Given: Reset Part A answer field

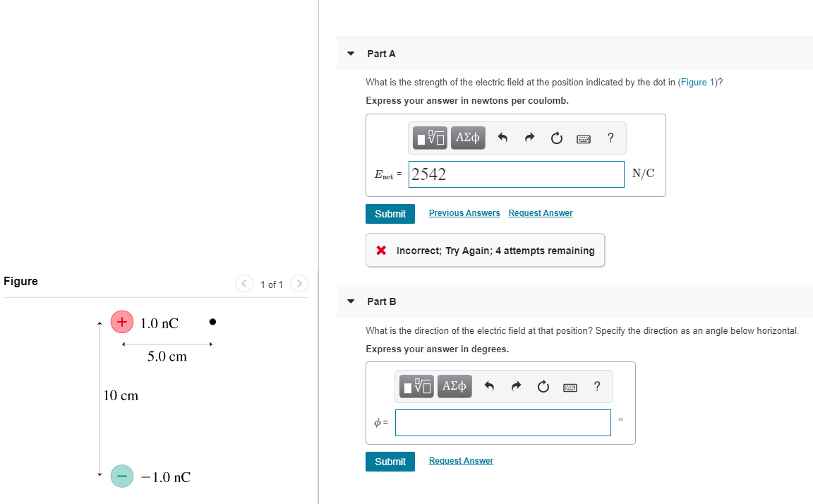Looking at the screenshot, I should click(556, 138).
